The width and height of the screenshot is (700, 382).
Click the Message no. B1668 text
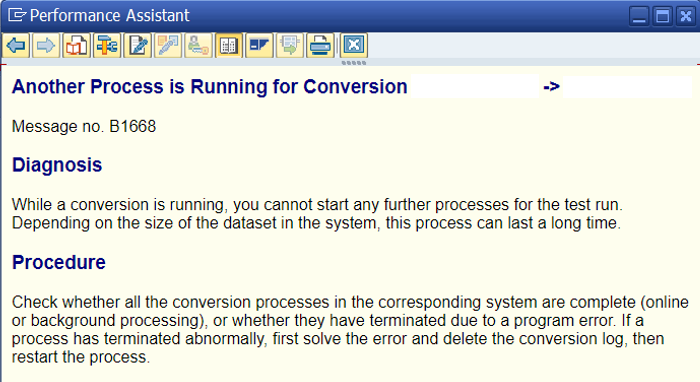[x=84, y=126]
